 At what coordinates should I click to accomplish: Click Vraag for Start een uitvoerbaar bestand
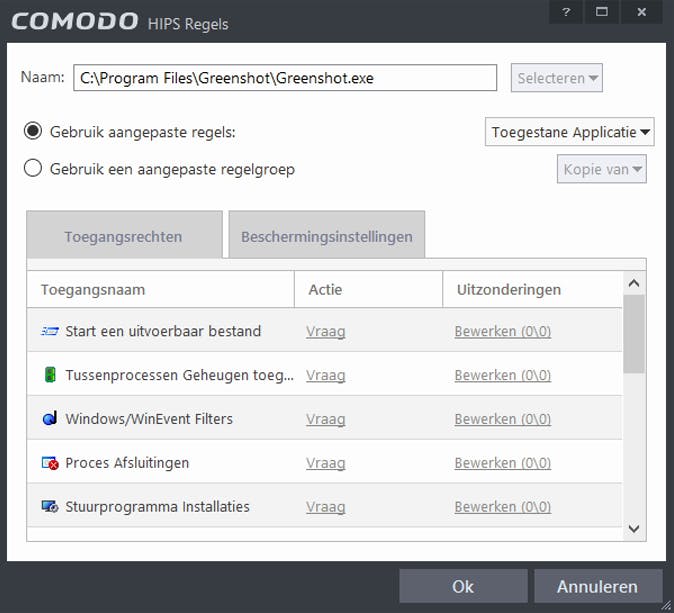pyautogui.click(x=325, y=331)
